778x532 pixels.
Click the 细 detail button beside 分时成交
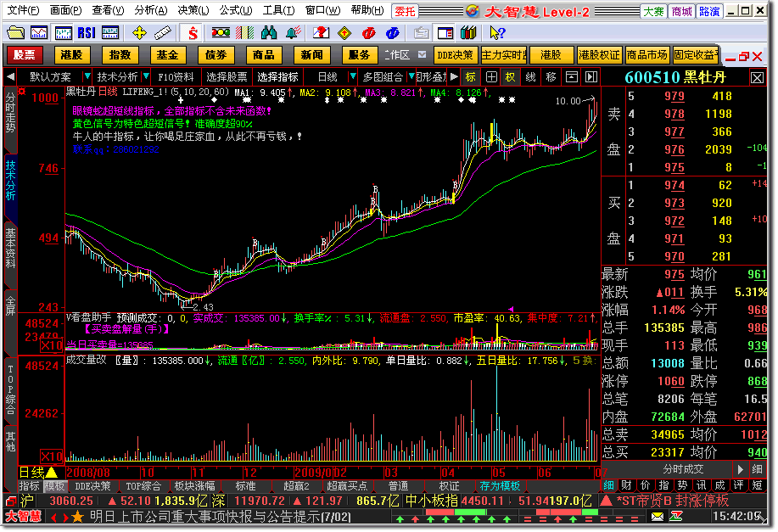(x=757, y=469)
